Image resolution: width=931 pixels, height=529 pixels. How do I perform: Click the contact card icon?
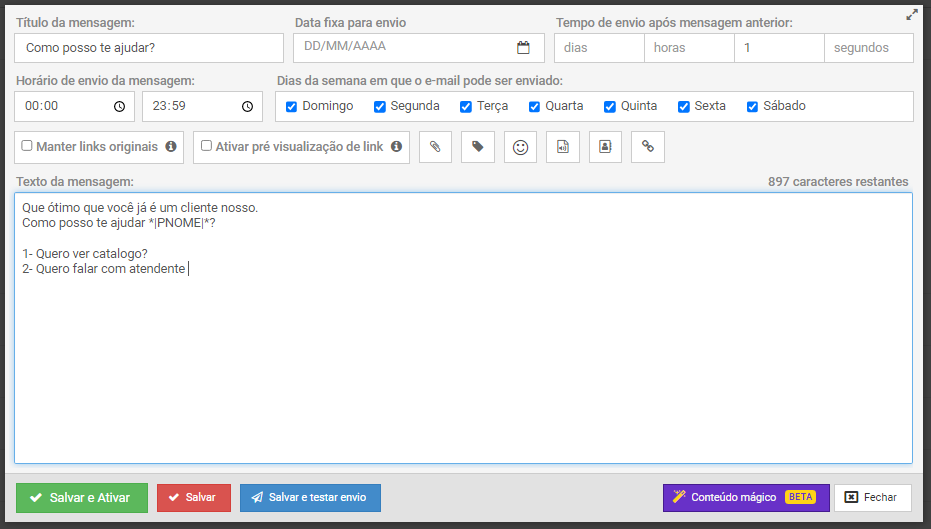tap(605, 147)
